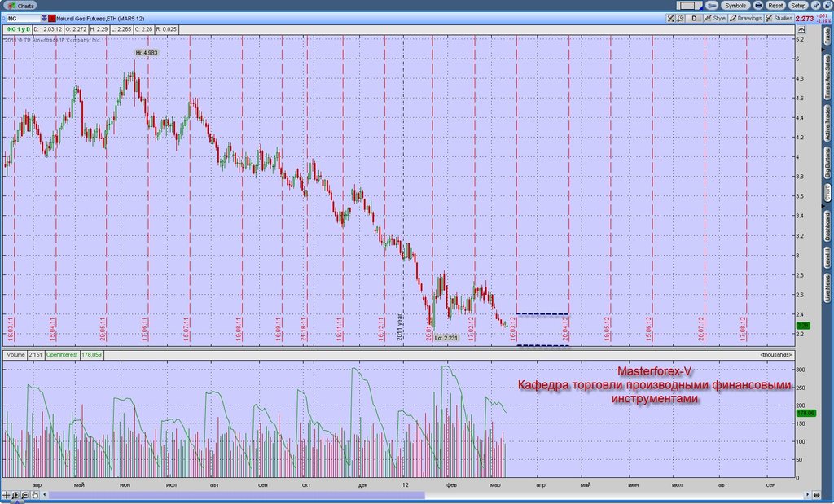Image resolution: width=834 pixels, height=504 pixels.
Task: Click the 'Lo: 2.231' low price label
Action: (446, 338)
